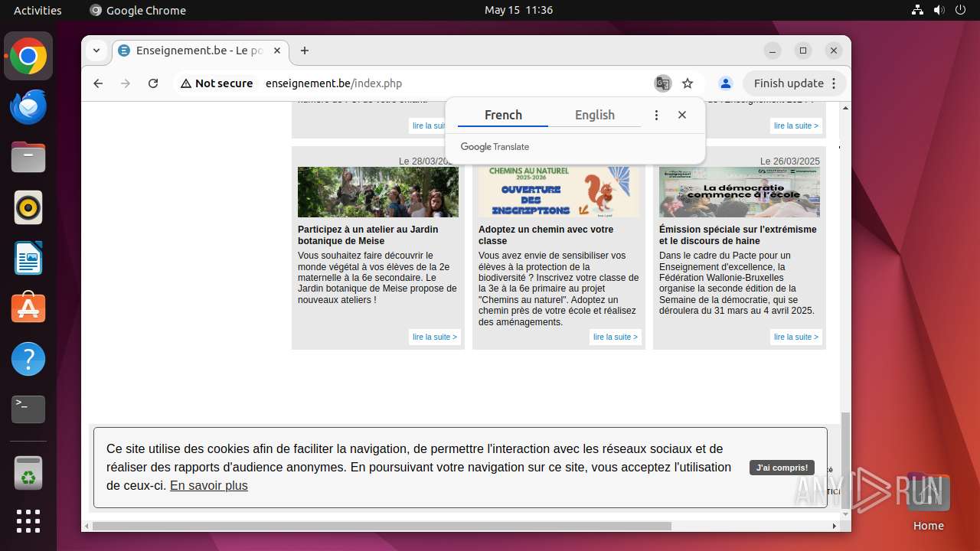The width and height of the screenshot is (980, 551).
Task: Open the clock showing May 15 11:36
Action: point(518,10)
